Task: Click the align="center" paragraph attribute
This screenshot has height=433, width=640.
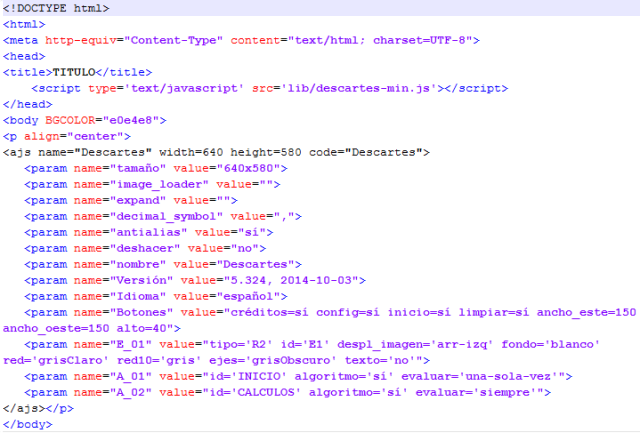Action: click(74, 136)
